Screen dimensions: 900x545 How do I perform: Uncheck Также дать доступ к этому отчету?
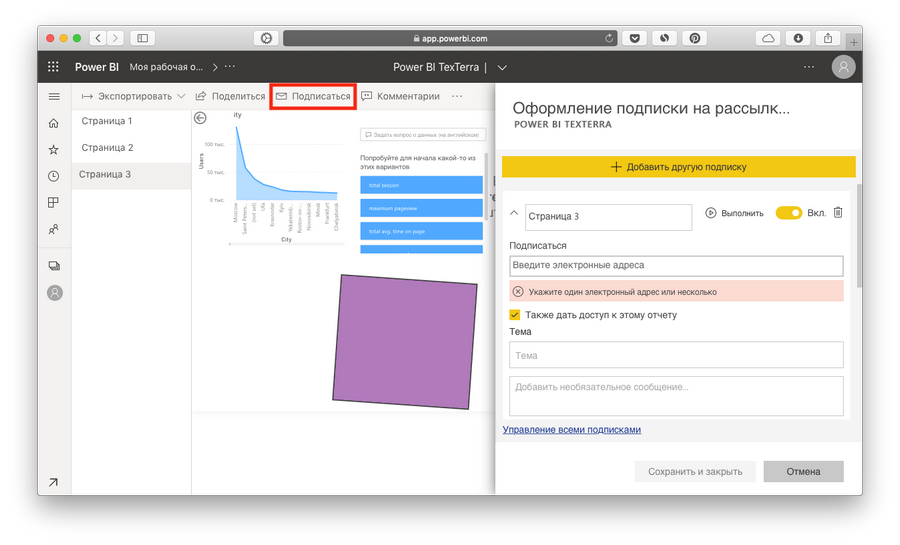[514, 314]
